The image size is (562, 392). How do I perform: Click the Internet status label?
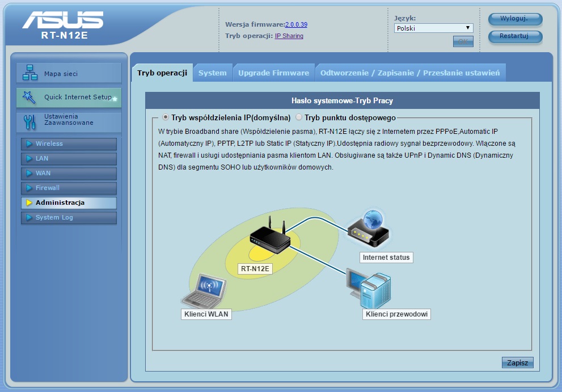[x=386, y=258]
